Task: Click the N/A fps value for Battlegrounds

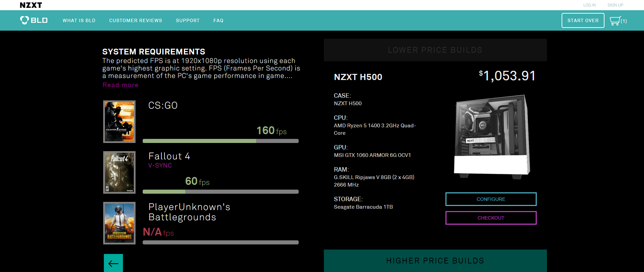Action: 158,232
